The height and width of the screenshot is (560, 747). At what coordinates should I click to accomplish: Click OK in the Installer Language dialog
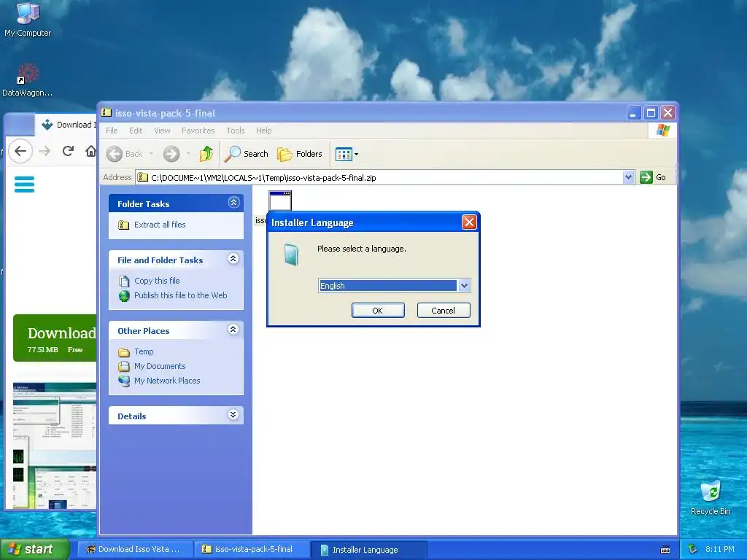[378, 311]
